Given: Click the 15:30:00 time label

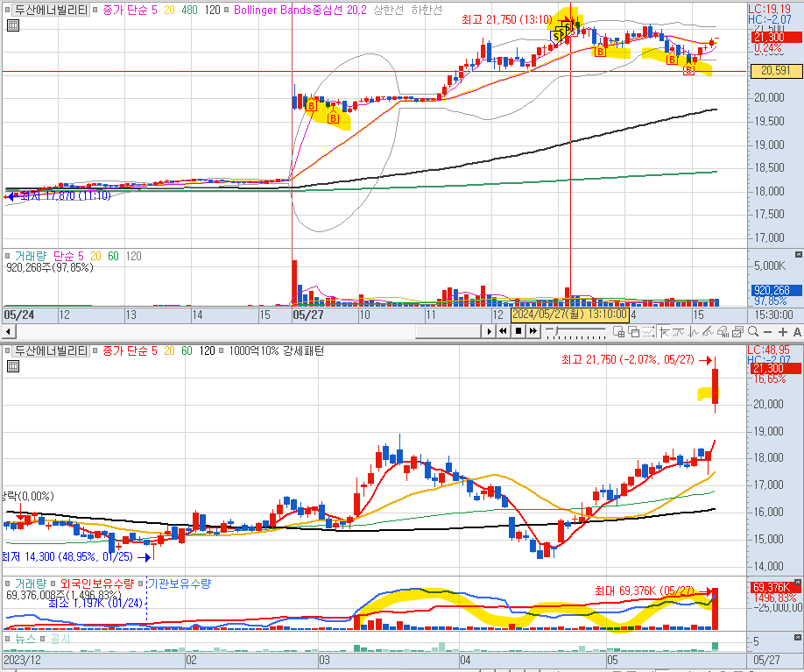Looking at the screenshot, I should [773, 315].
